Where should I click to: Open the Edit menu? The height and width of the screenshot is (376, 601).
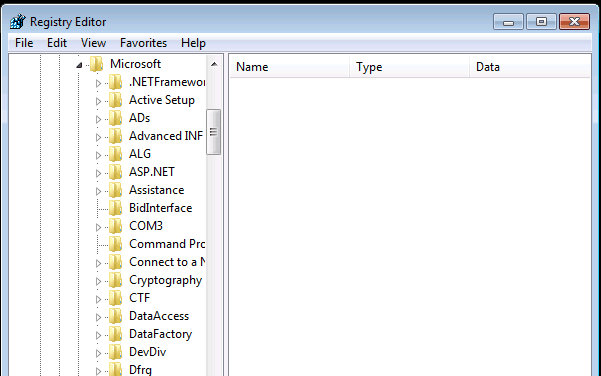coord(57,43)
